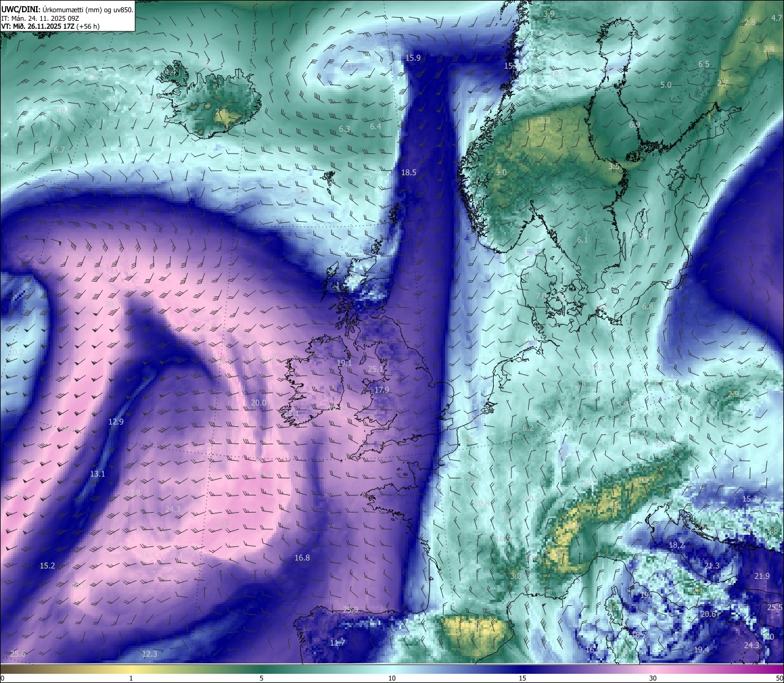
Task: Click the 1 tick on the color scale
Action: coord(131,678)
